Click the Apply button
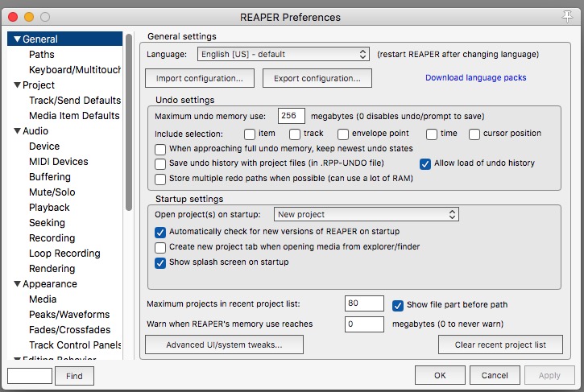This screenshot has height=392, width=584. tap(549, 375)
